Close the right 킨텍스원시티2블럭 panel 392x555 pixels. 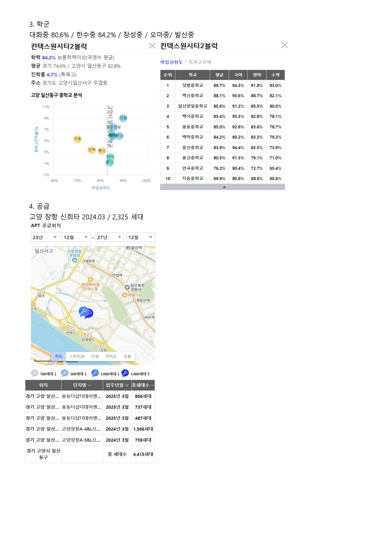[x=284, y=45]
